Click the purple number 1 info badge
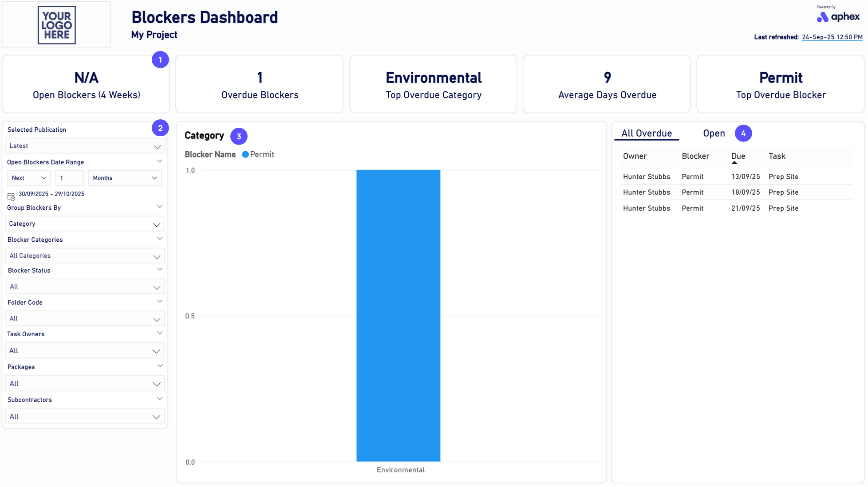The image size is (868, 487). [160, 60]
